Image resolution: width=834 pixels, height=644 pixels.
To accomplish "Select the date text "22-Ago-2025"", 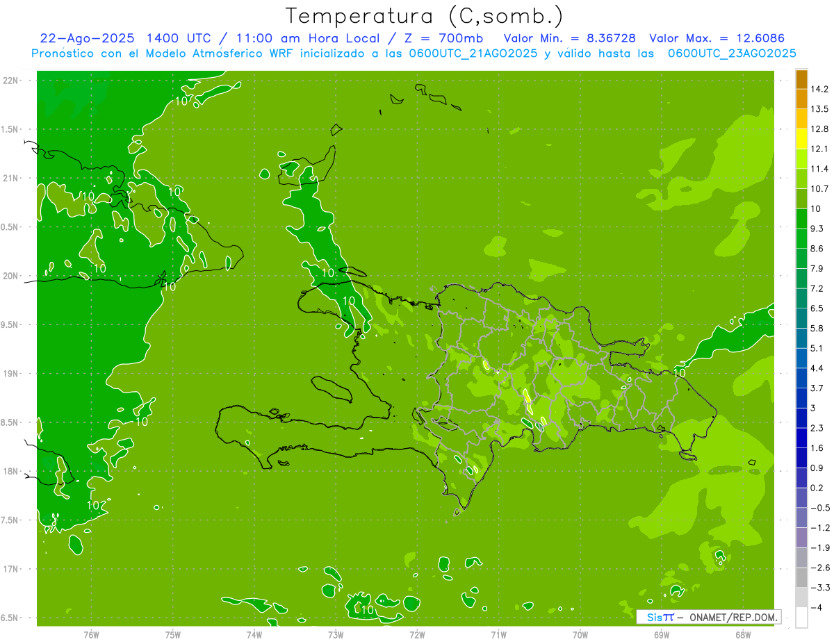I will click(88, 38).
